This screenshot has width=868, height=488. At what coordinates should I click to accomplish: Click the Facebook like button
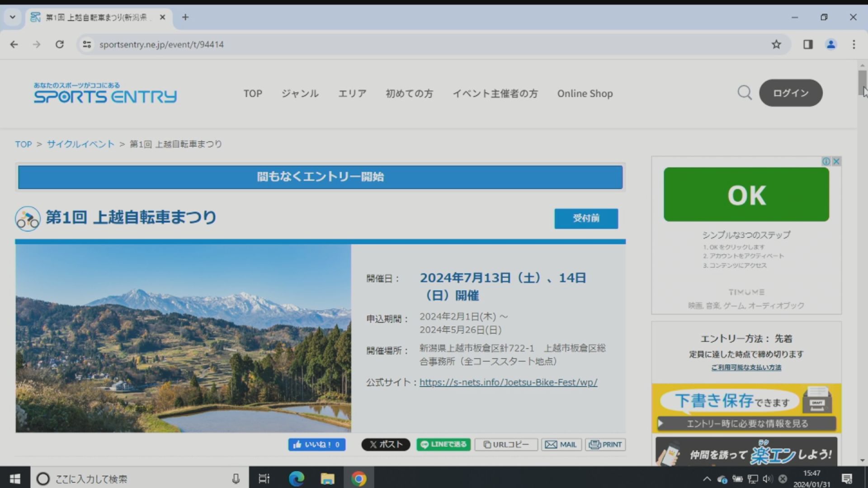pos(317,445)
